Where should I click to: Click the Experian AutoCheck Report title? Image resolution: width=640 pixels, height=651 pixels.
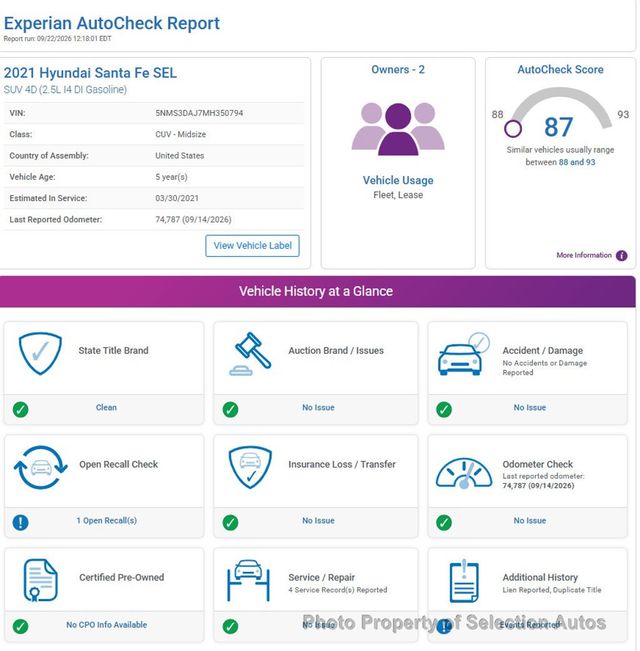click(112, 23)
